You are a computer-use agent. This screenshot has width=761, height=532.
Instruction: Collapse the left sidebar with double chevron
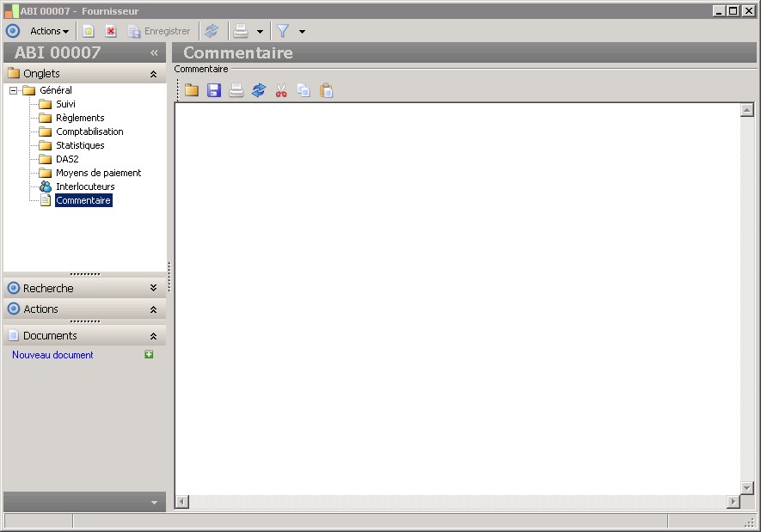154,52
